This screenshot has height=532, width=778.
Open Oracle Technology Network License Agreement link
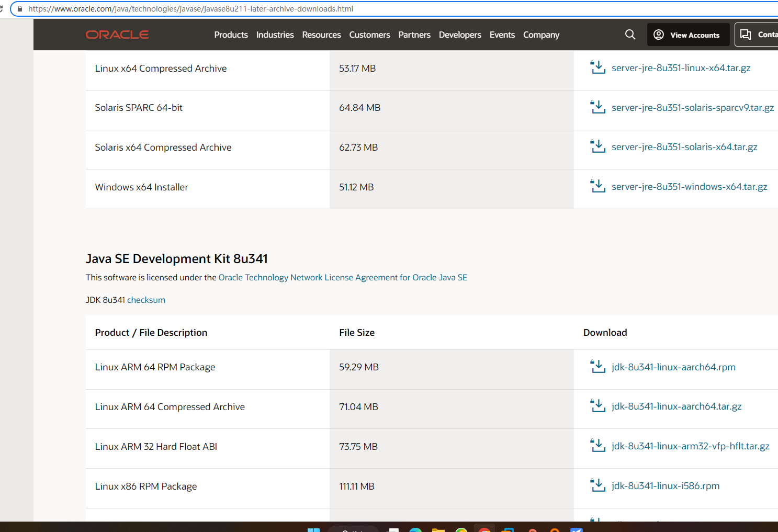[343, 277]
